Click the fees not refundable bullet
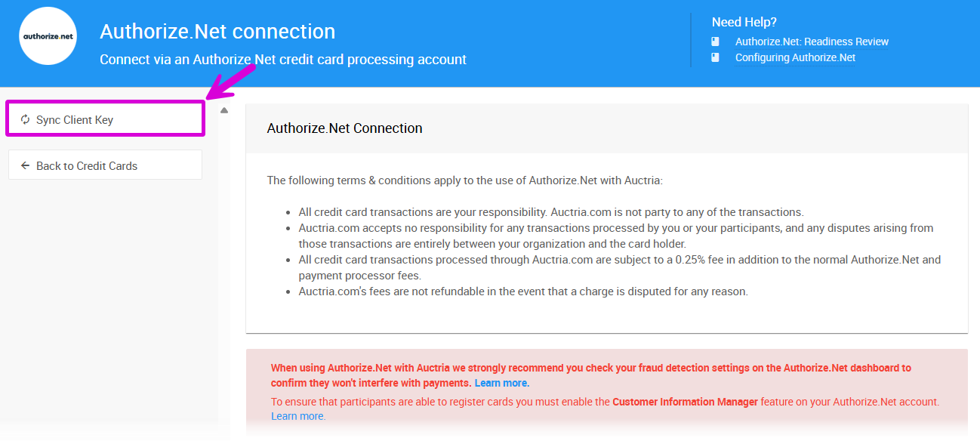The image size is (980, 441). 522,291
